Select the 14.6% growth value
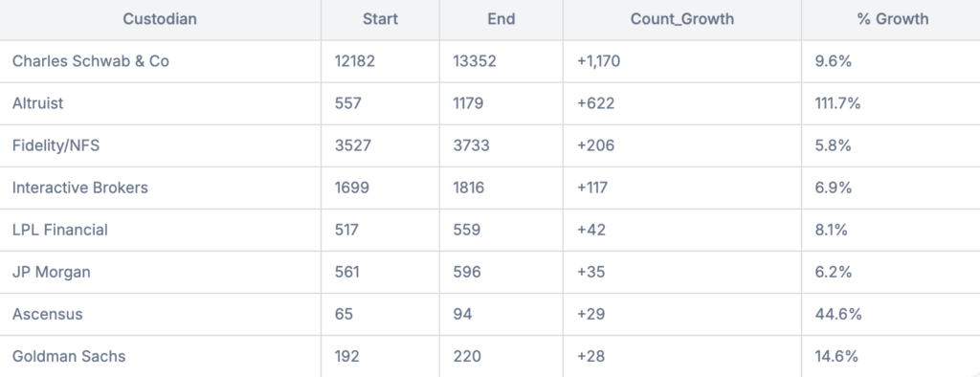 (x=836, y=356)
